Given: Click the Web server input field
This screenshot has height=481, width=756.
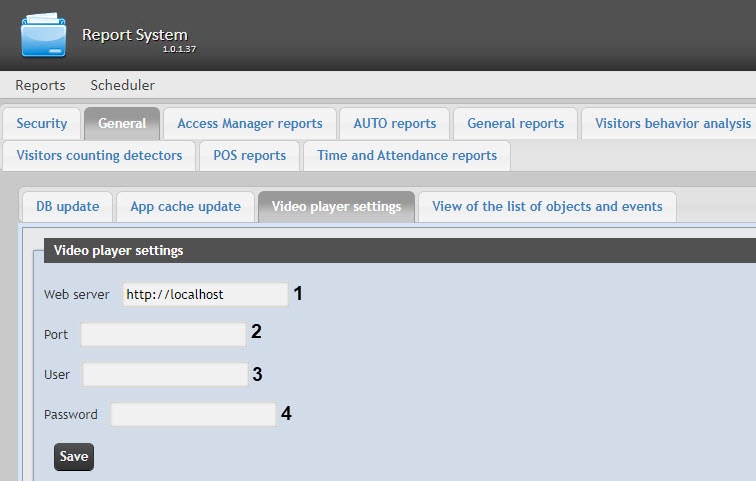Looking at the screenshot, I should click(205, 295).
